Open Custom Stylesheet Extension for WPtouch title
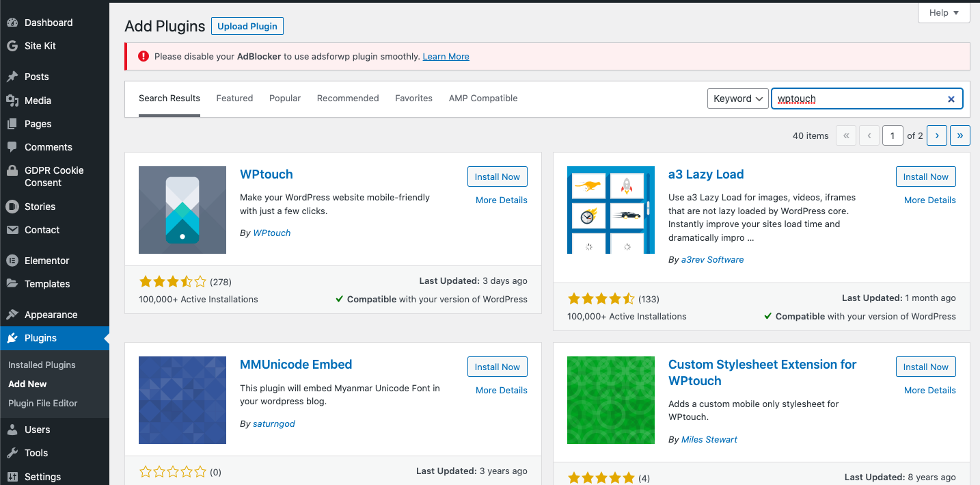 click(763, 373)
